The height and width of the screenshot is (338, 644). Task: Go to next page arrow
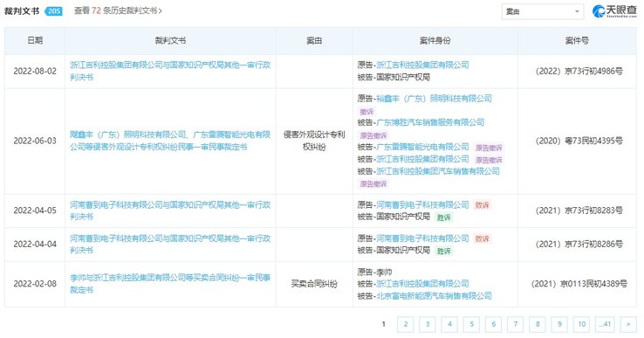[628, 324]
